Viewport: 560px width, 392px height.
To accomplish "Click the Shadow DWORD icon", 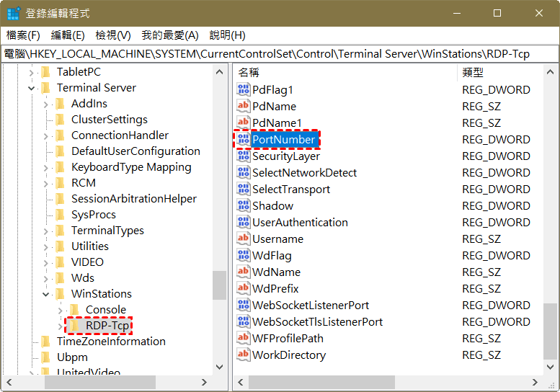I will [x=243, y=205].
